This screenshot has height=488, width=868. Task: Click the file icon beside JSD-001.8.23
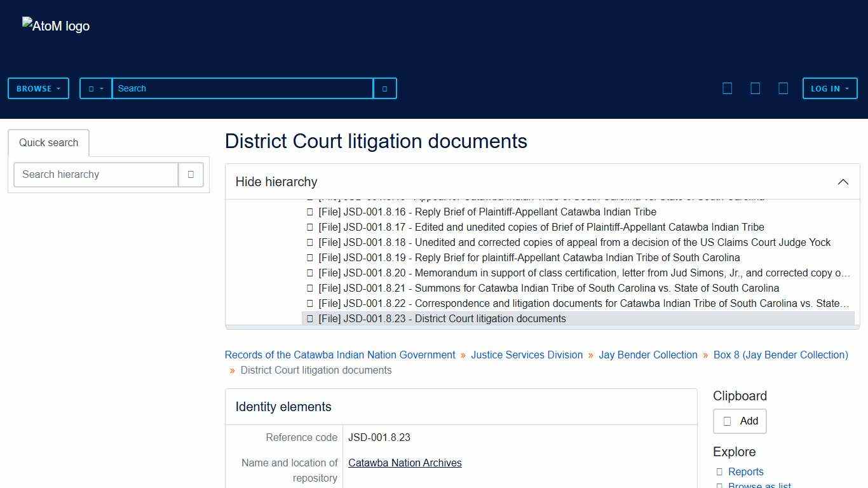click(309, 318)
